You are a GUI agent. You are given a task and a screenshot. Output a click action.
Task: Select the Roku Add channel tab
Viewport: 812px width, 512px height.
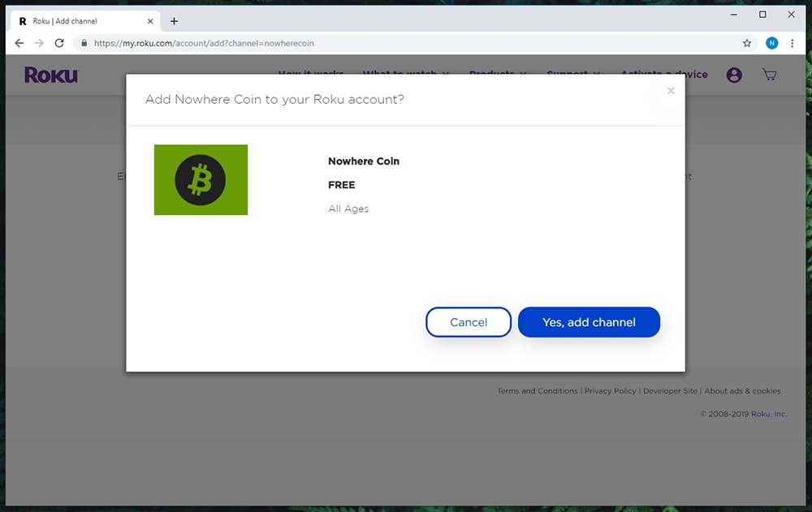[85, 21]
